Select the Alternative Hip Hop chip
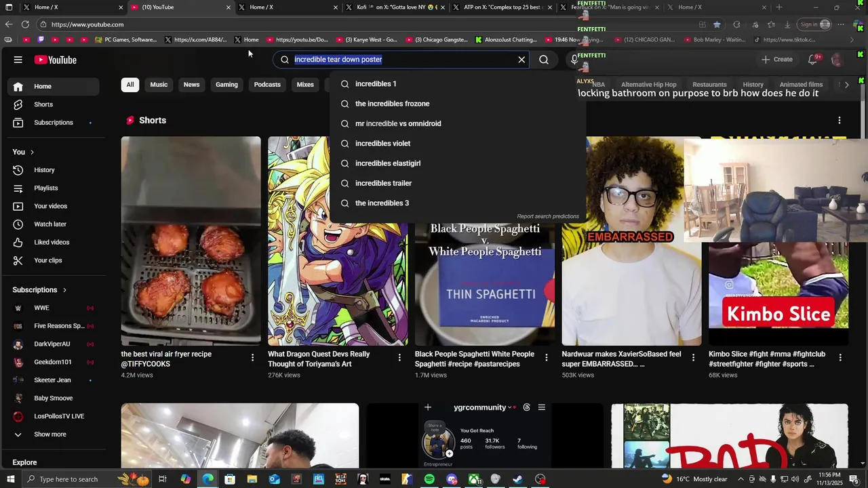868x488 pixels. (x=649, y=85)
